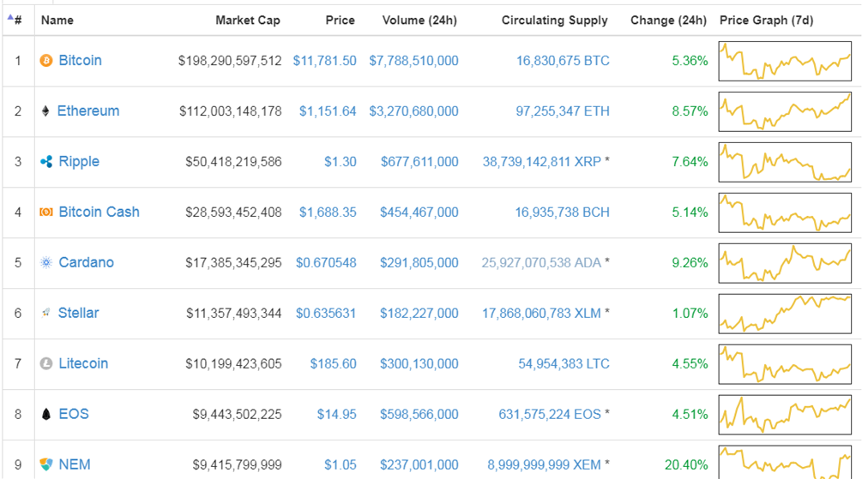
Task: Click Bitcoin volume $7,788,510,000
Action: point(414,61)
